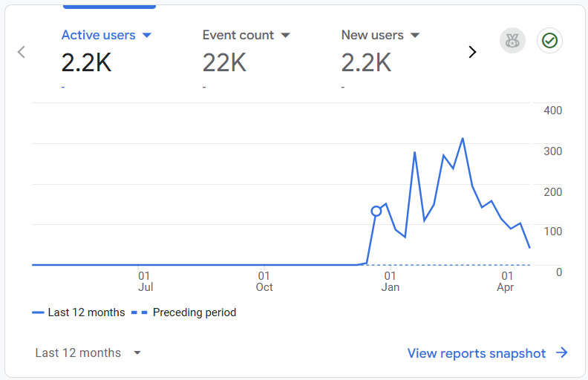Click the 22K Event count value
The width and height of the screenshot is (588, 380).
(x=224, y=63)
